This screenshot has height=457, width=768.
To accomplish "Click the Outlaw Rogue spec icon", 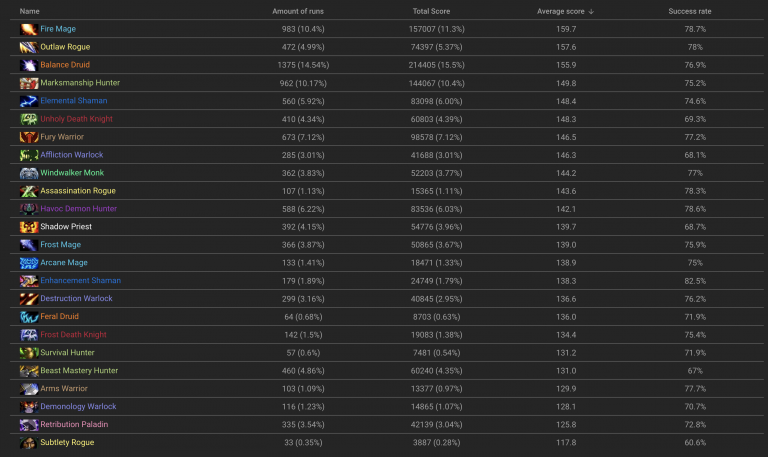I will tap(28, 47).
